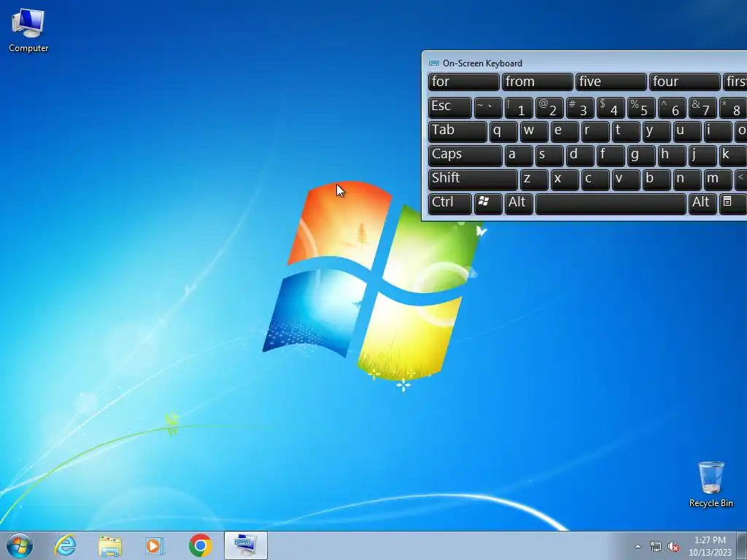This screenshot has height=560, width=747.
Task: Click the Esc key
Action: pyautogui.click(x=449, y=108)
